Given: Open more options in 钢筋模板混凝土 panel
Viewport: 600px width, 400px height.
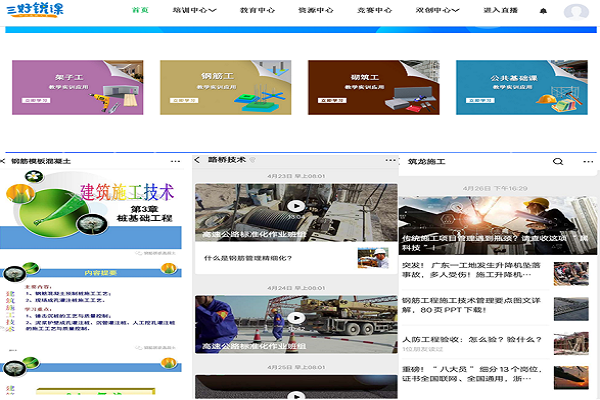Looking at the screenshot, I should [178, 160].
